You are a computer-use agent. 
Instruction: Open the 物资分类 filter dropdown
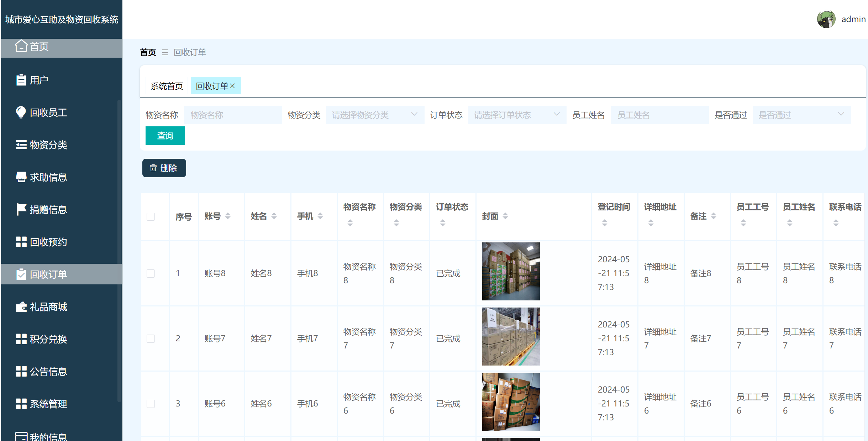pyautogui.click(x=375, y=115)
